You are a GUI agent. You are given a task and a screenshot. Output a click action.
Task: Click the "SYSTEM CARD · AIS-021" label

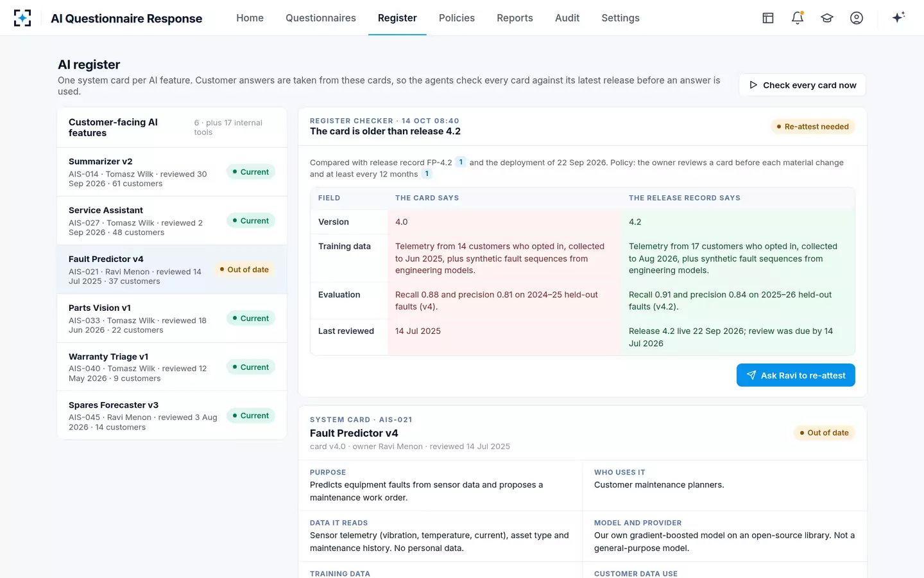(361, 419)
